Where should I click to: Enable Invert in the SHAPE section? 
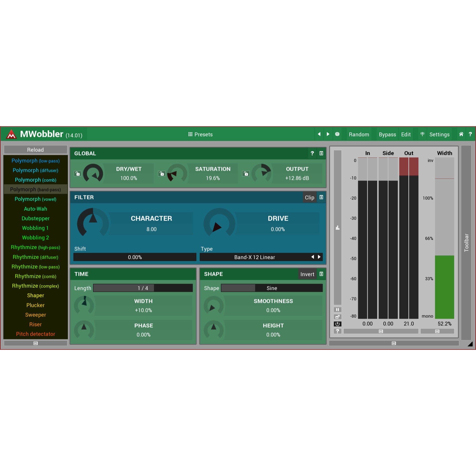pos(307,274)
